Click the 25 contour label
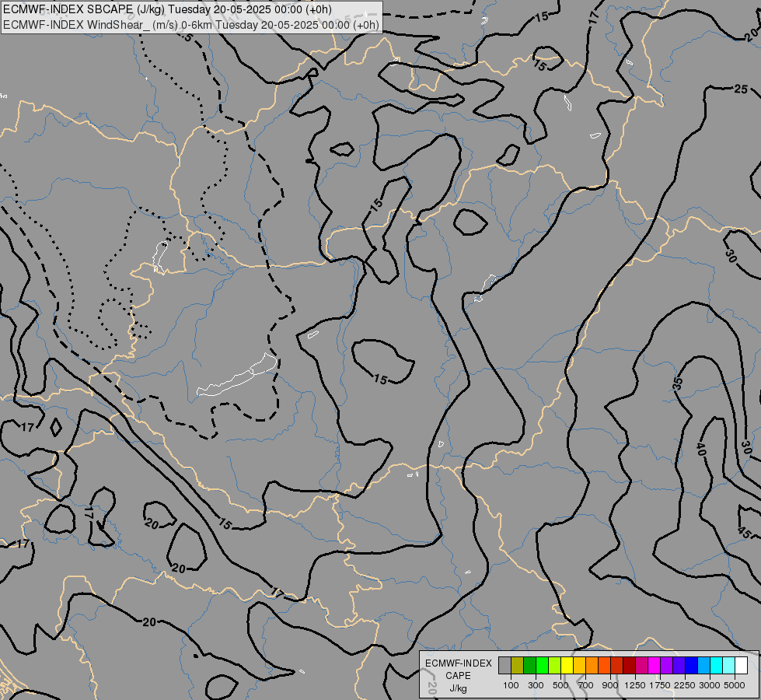Screen dimensions: 761x700 point(741,89)
